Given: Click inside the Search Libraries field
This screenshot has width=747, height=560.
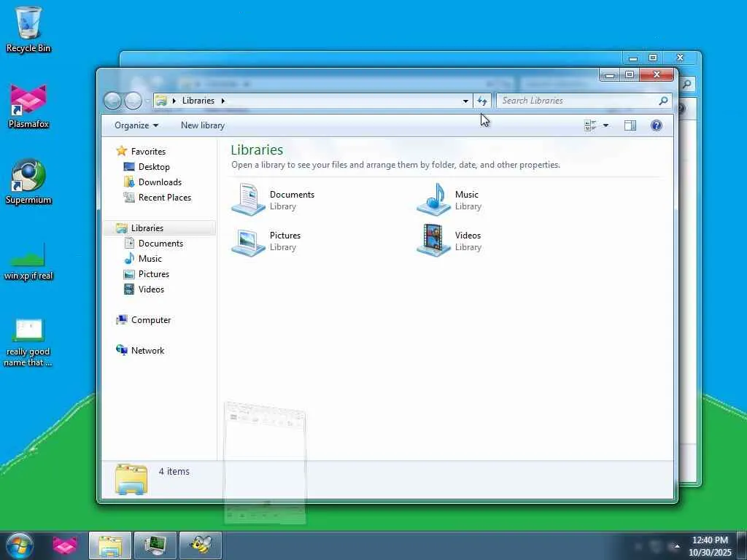Looking at the screenshot, I should point(578,101).
